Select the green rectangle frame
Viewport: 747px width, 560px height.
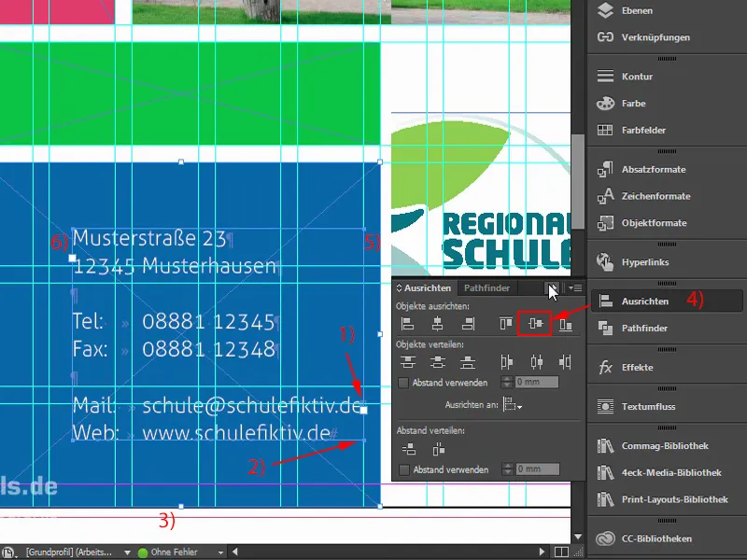click(190, 93)
